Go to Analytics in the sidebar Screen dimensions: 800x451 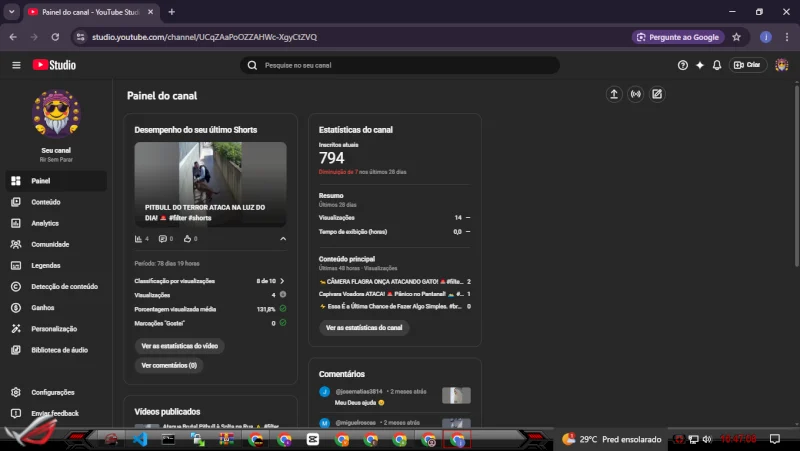click(x=45, y=223)
